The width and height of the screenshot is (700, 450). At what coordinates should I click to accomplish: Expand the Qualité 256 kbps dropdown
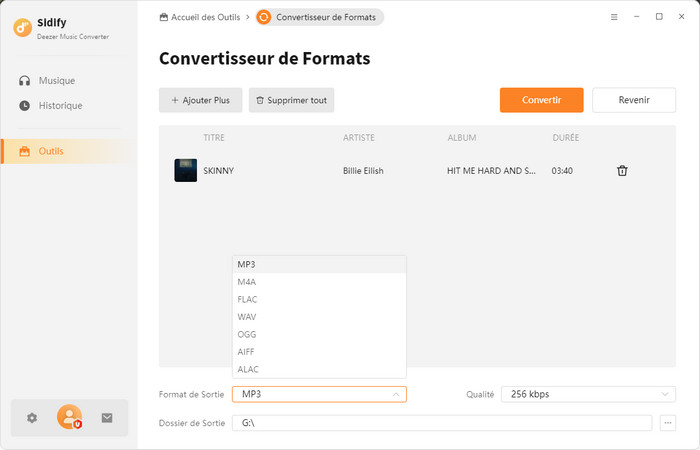588,395
